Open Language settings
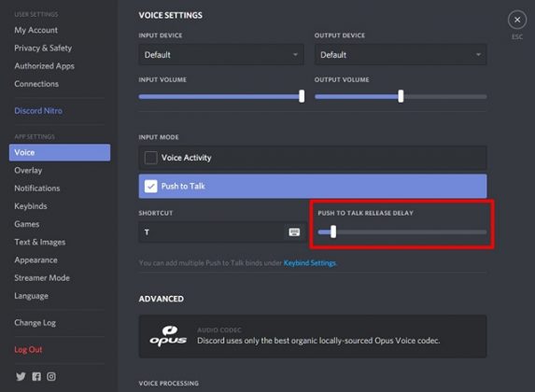 pos(31,296)
